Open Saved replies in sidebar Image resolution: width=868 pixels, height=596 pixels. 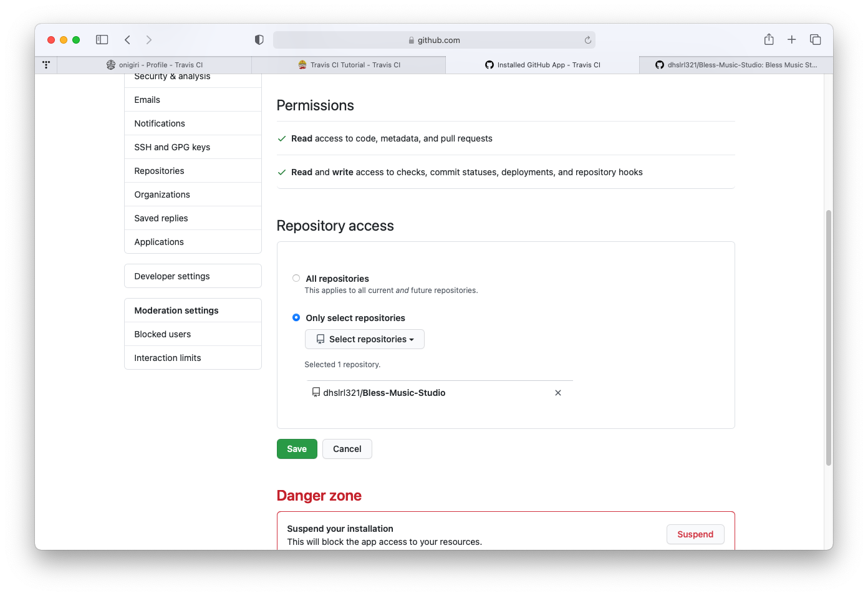coord(193,218)
